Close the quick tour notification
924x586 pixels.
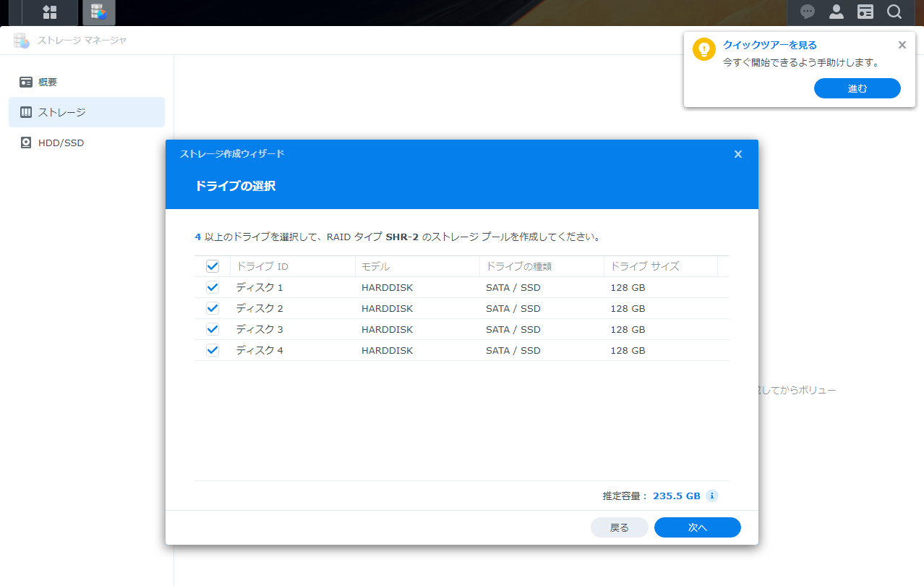(902, 45)
